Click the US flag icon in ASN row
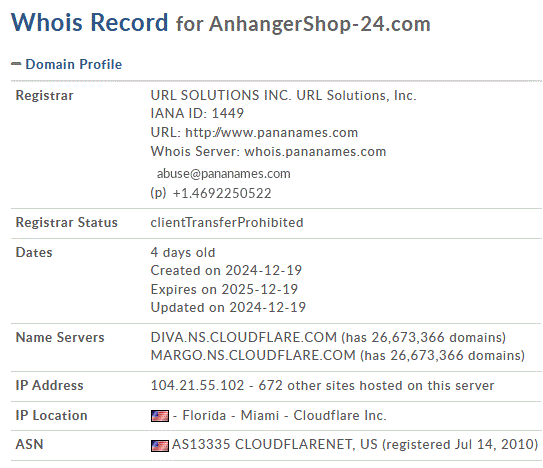The height and width of the screenshot is (468, 543). (160, 445)
